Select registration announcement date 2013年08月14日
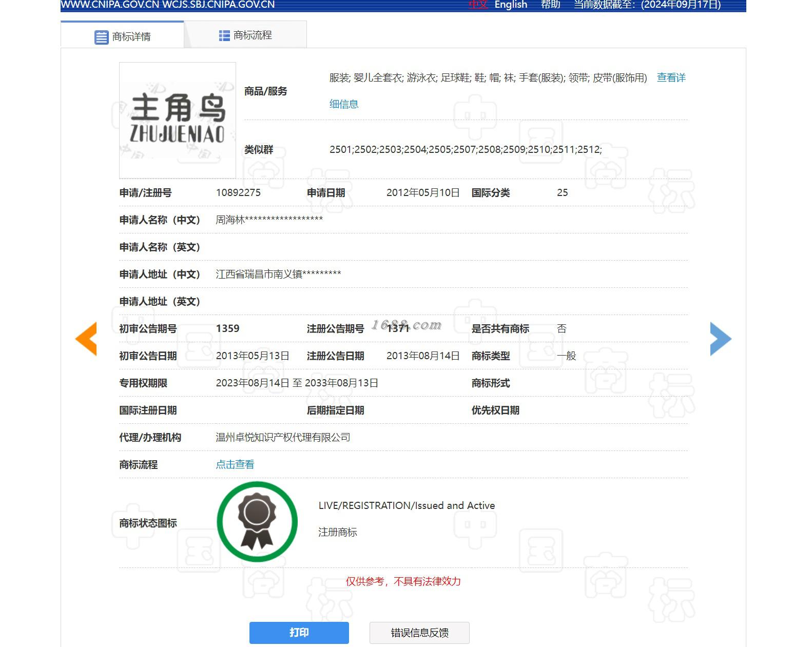 point(423,356)
